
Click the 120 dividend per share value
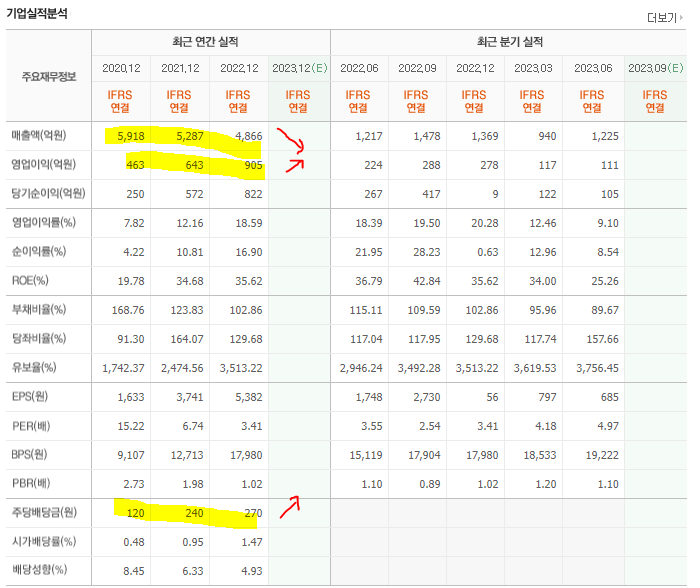135,513
